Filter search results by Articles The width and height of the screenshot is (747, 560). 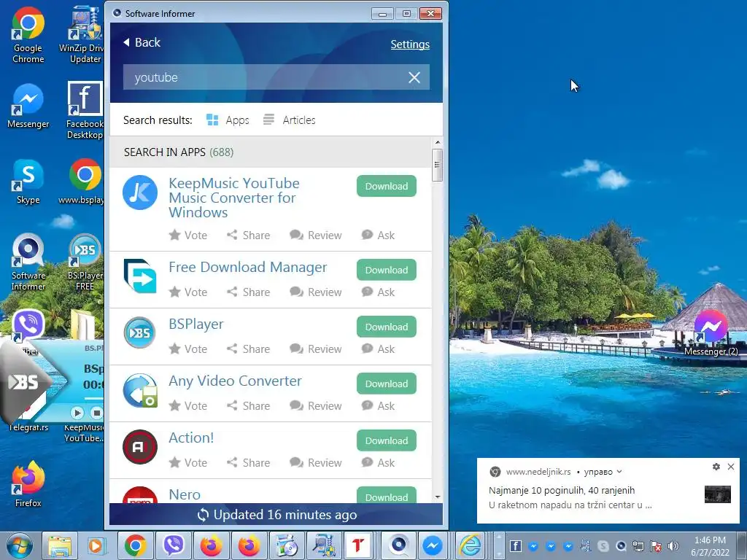click(x=289, y=120)
